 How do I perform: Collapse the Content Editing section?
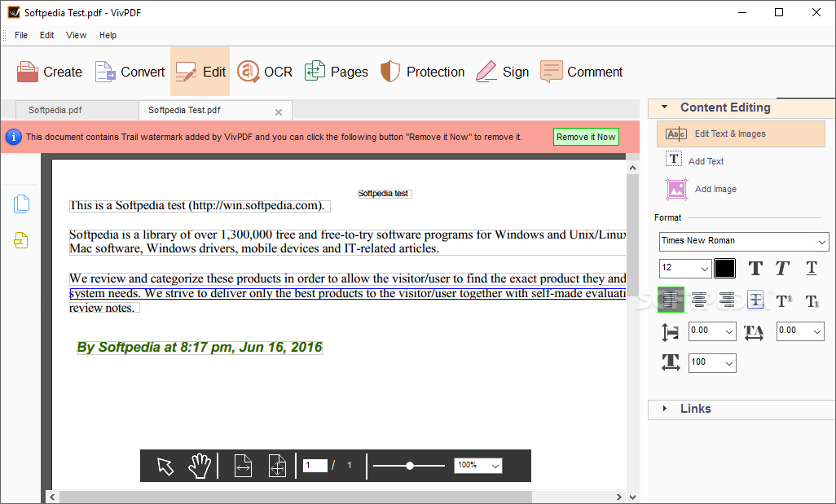click(664, 107)
